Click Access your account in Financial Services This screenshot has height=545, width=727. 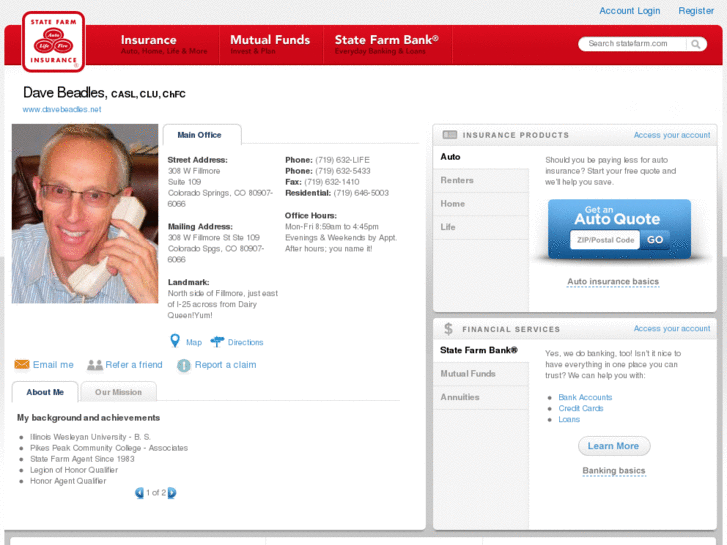pyautogui.click(x=672, y=328)
